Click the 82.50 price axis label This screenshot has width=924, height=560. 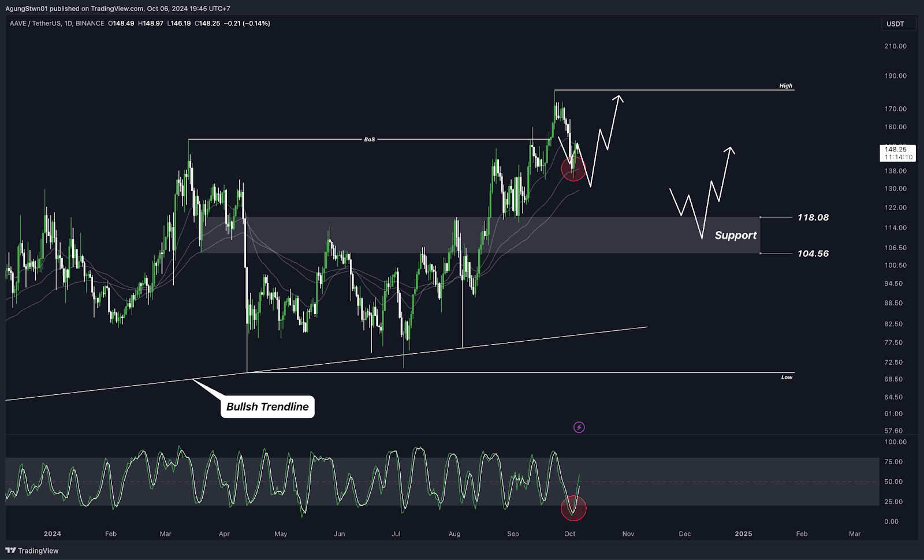[894, 324]
